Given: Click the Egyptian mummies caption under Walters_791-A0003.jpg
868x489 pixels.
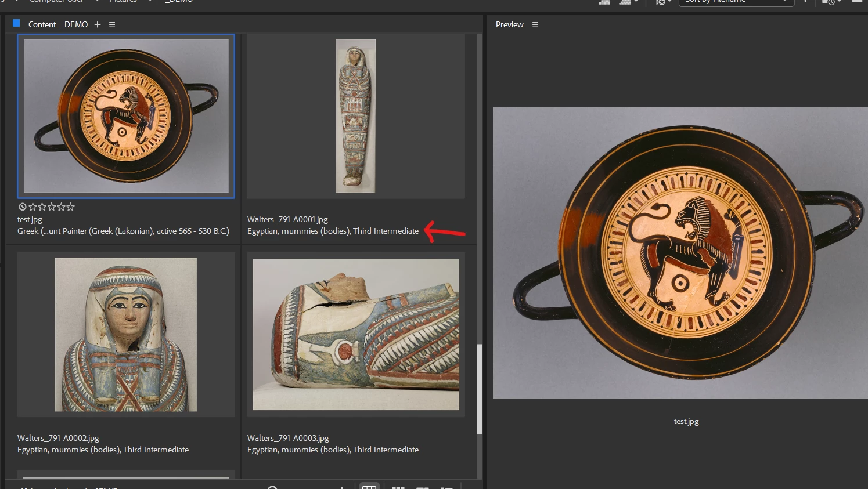Looking at the screenshot, I should pos(333,450).
